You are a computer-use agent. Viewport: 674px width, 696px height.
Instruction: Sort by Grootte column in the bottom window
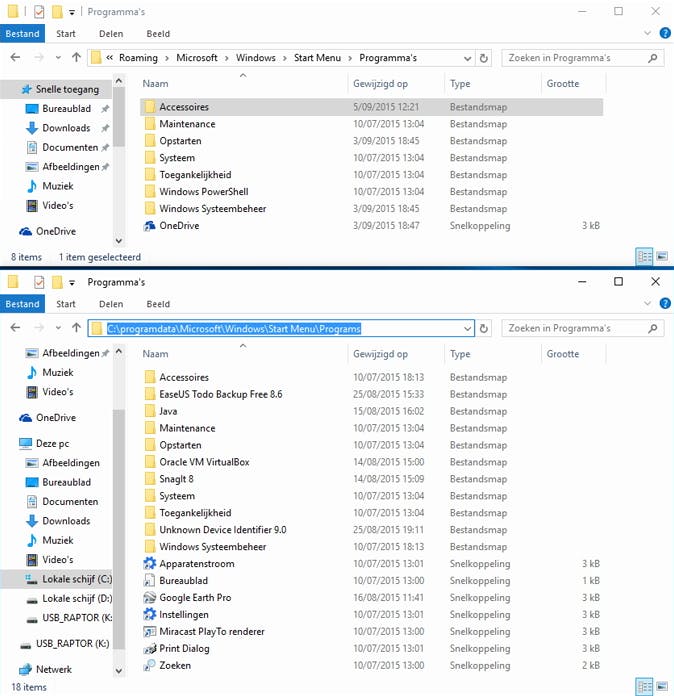563,354
